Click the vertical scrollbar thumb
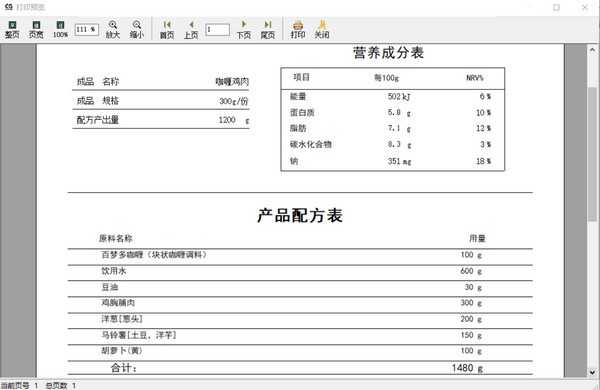600x390 pixels. [x=592, y=154]
